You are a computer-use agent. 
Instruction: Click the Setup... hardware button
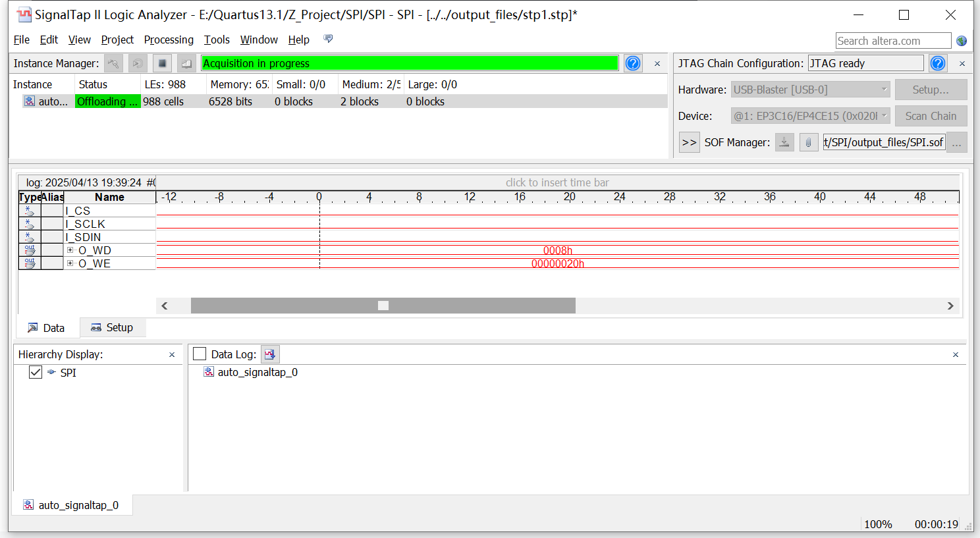[931, 90]
